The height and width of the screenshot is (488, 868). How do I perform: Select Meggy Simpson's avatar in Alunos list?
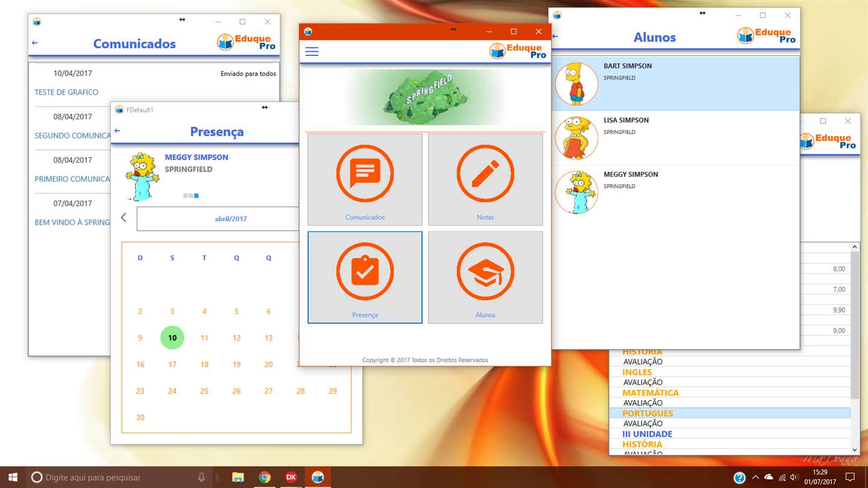[577, 192]
